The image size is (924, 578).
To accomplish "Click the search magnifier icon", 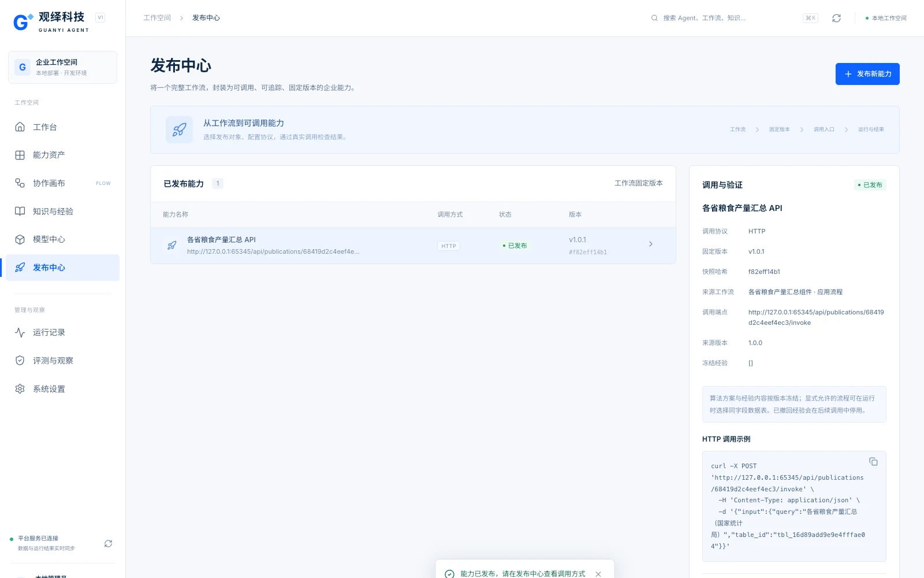I will 654,18.
